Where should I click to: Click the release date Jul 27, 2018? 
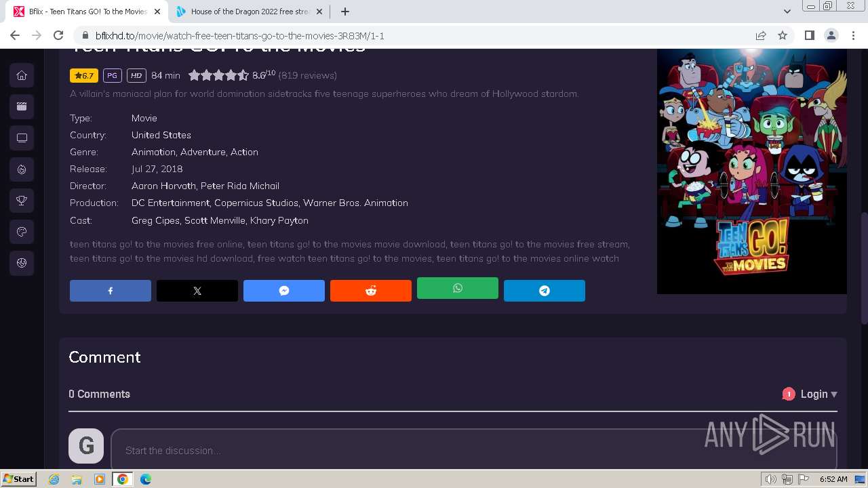(157, 169)
